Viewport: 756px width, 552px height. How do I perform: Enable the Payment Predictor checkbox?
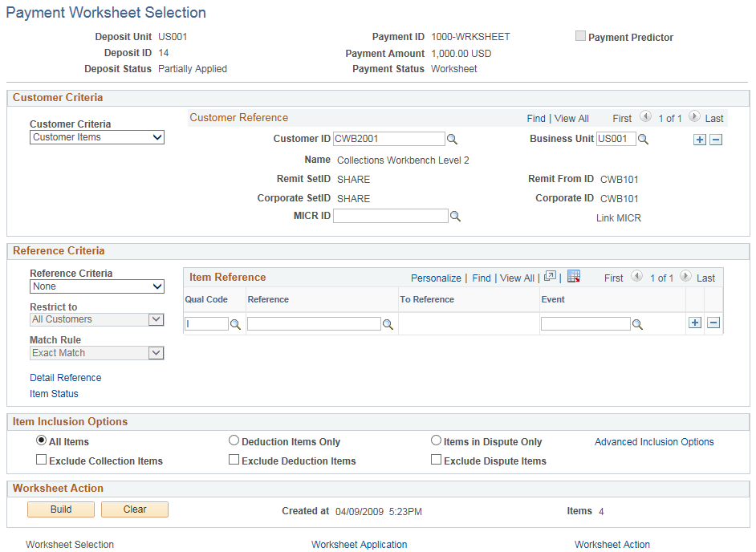579,36
